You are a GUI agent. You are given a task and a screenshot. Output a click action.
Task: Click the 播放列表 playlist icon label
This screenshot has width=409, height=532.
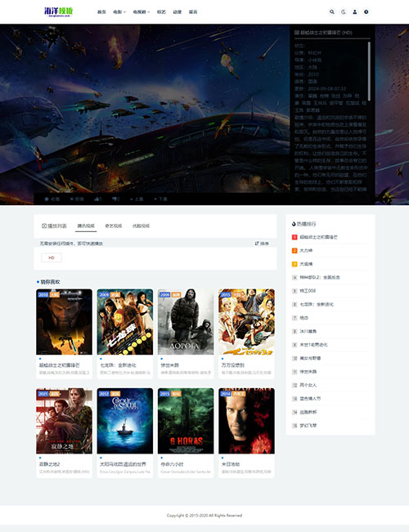coord(54,226)
